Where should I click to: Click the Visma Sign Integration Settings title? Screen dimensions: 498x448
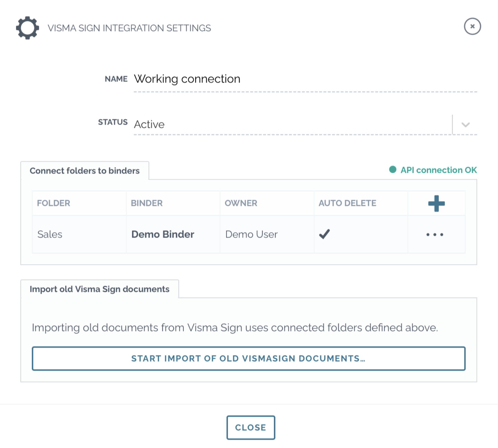click(x=129, y=28)
